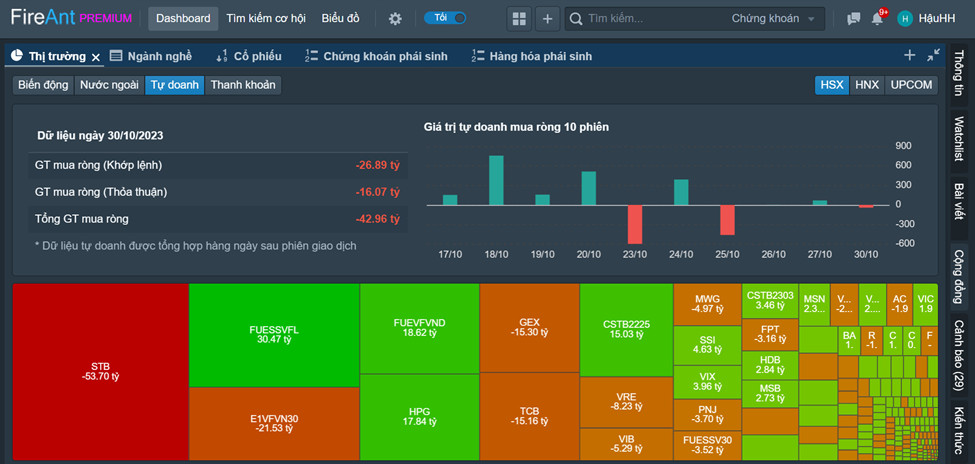Open the chat messages icon
This screenshot has height=464, width=975.
[x=854, y=19]
